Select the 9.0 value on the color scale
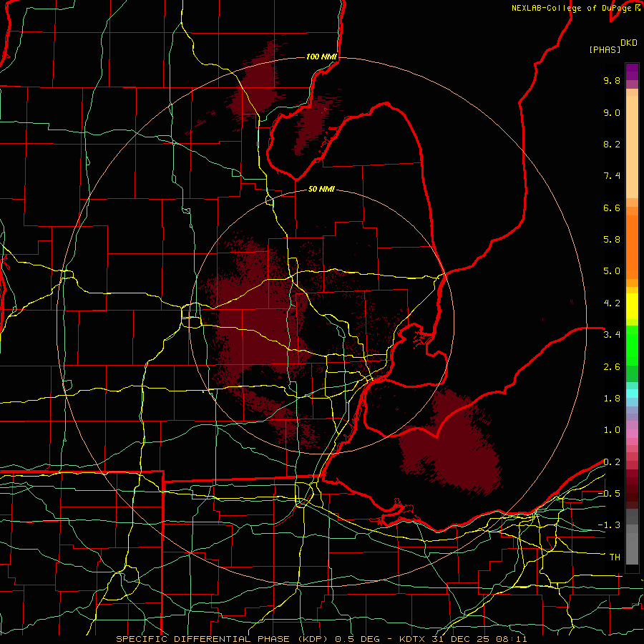 coord(612,112)
